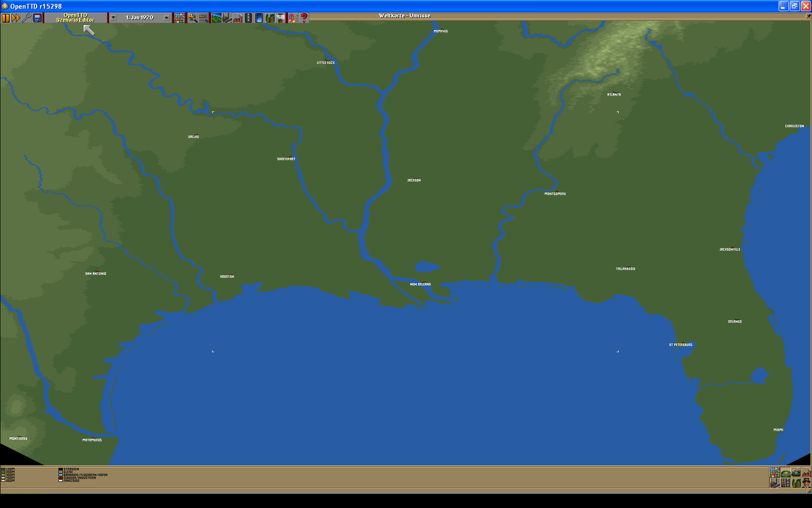Select the road construction tool
Screen dimensions: 812x508
[248, 18]
